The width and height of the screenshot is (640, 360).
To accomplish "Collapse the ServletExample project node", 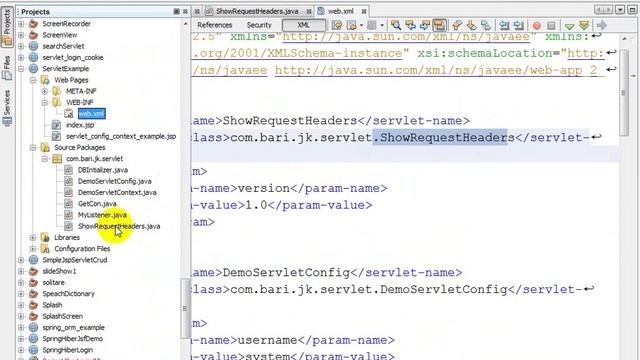I will [x=21, y=69].
